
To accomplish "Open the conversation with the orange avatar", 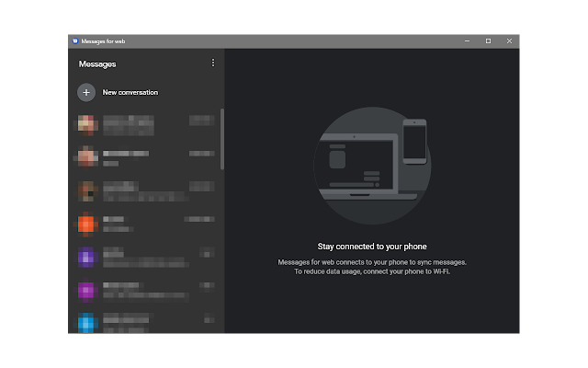I will [x=145, y=224].
